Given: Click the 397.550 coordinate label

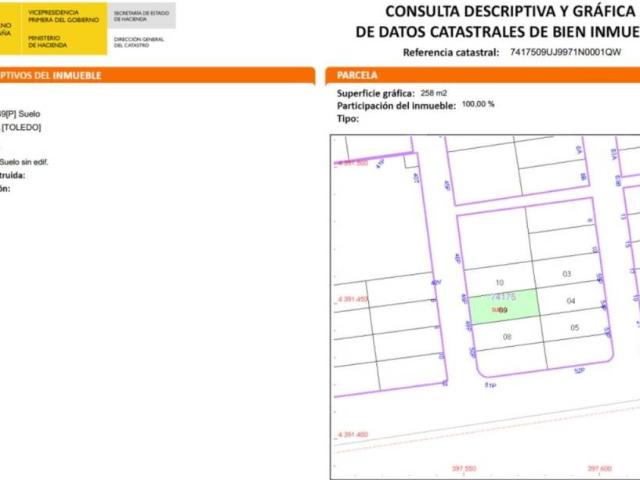Looking at the screenshot, I should [x=464, y=469].
